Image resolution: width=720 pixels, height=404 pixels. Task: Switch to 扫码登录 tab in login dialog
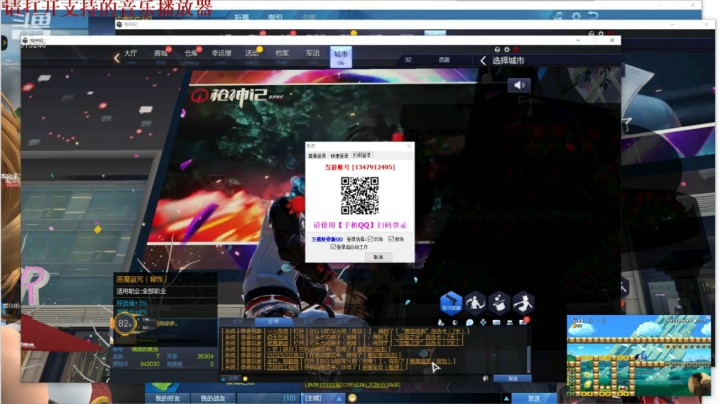(x=362, y=156)
